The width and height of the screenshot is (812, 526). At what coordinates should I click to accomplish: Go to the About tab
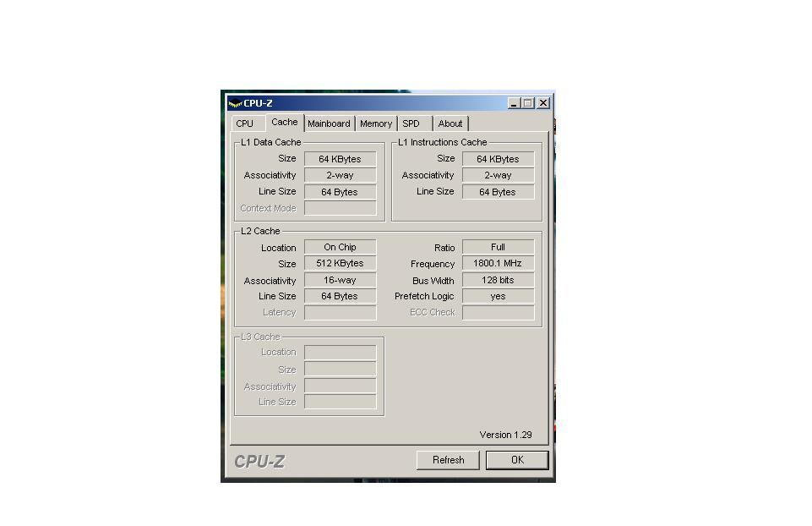click(x=450, y=123)
